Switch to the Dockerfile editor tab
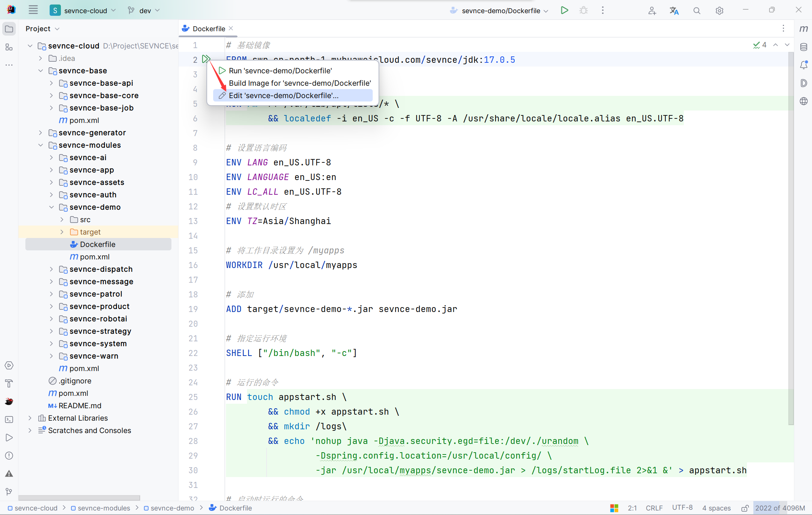 209,29
